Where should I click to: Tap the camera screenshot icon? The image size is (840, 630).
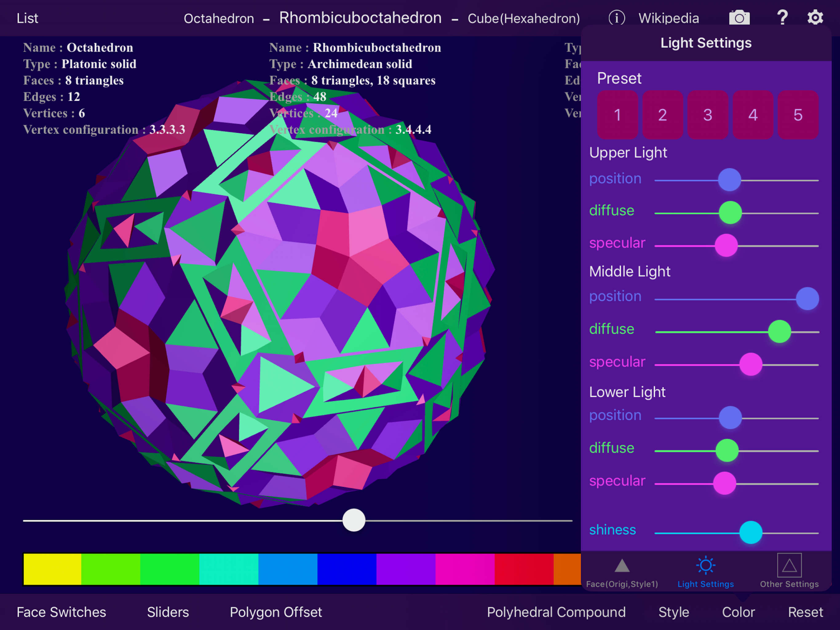739,18
